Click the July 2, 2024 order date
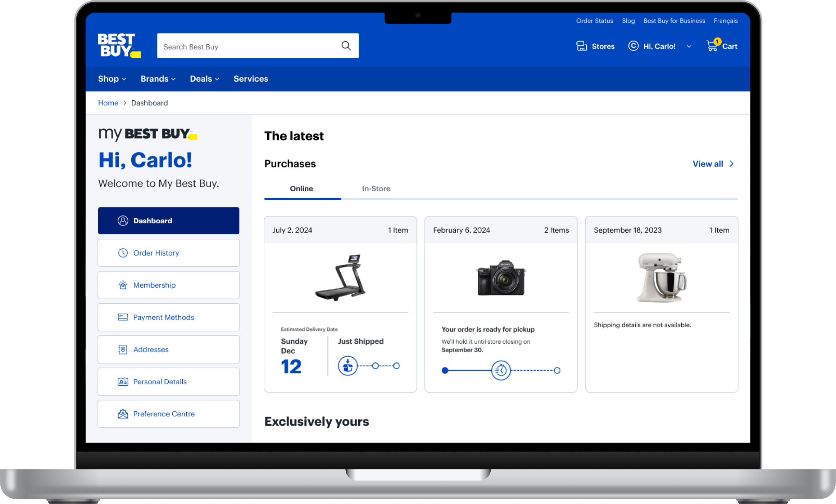Image resolution: width=836 pixels, height=504 pixels. coord(292,230)
